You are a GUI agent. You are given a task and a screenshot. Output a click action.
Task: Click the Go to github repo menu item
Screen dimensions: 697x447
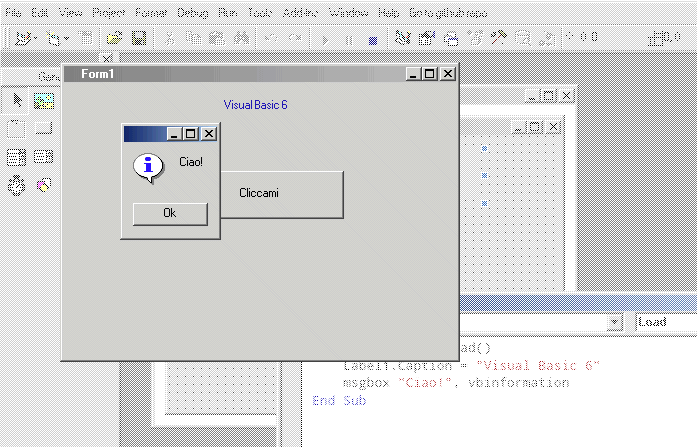(448, 13)
